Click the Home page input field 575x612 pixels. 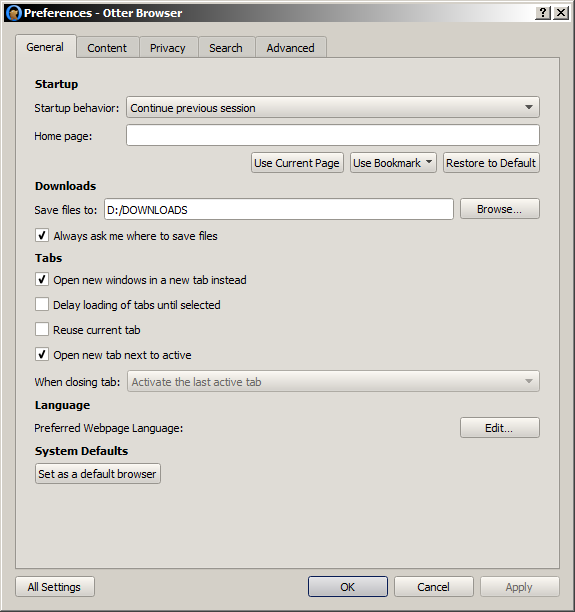click(333, 135)
